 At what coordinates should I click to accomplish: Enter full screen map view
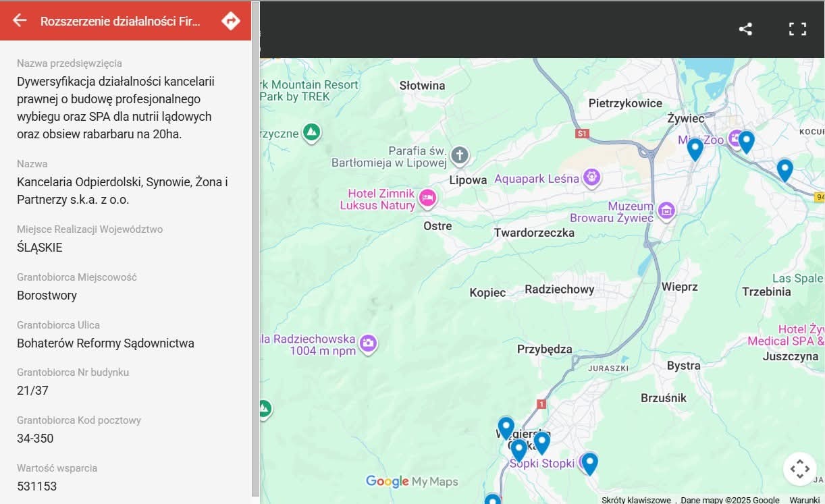(x=797, y=29)
